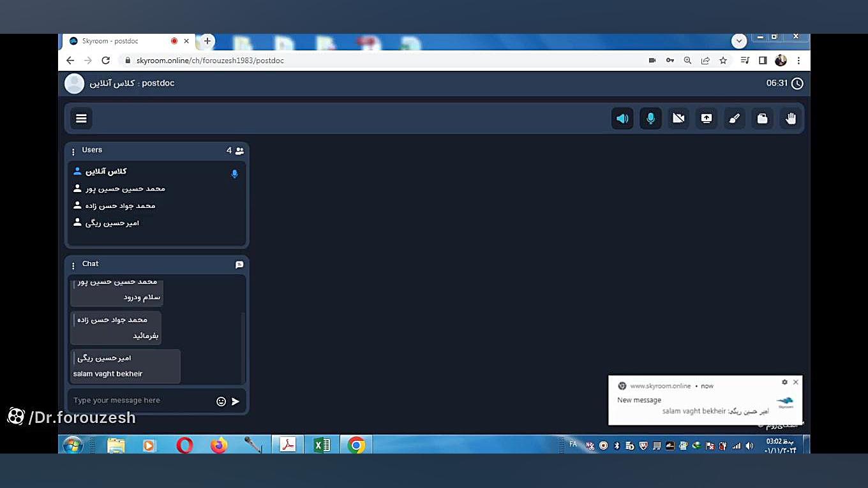Close the Skyroom new message notification
Image resolution: width=868 pixels, height=488 pixels.
[795, 382]
